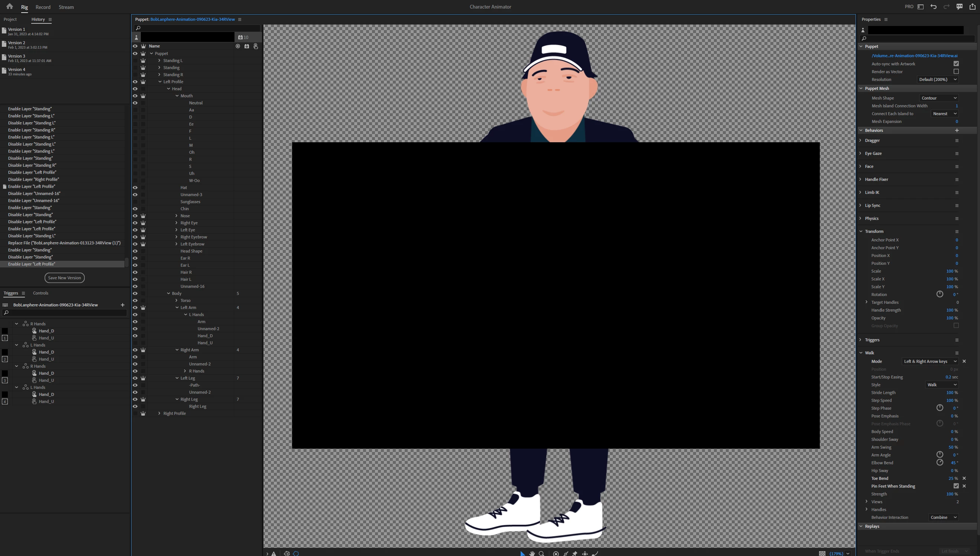This screenshot has width=980, height=556.
Task: Select the Zoom magnifier tool
Action: pos(541,553)
